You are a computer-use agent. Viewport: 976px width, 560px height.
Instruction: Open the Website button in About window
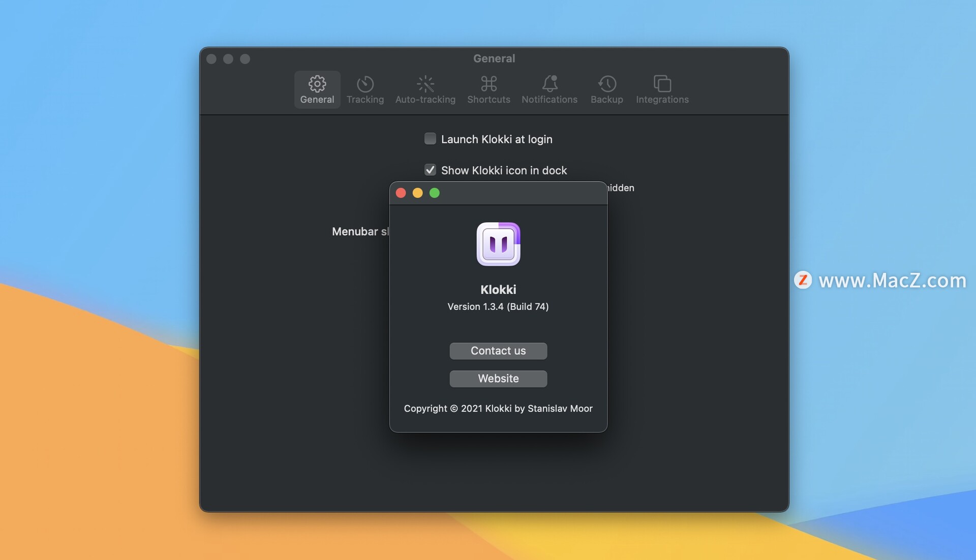click(x=498, y=379)
